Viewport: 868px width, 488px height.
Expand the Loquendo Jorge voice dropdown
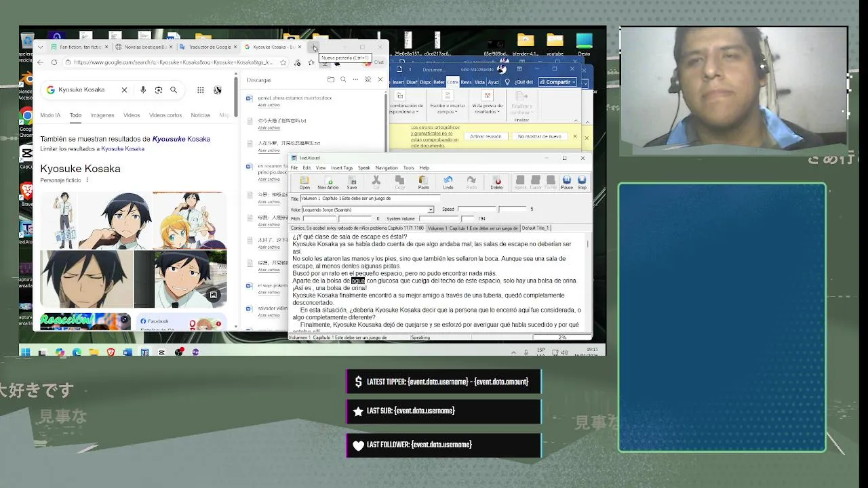(431, 209)
